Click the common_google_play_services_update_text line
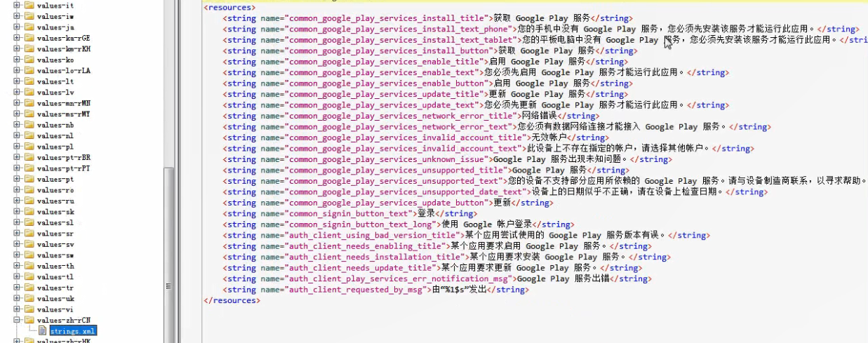 475,105
